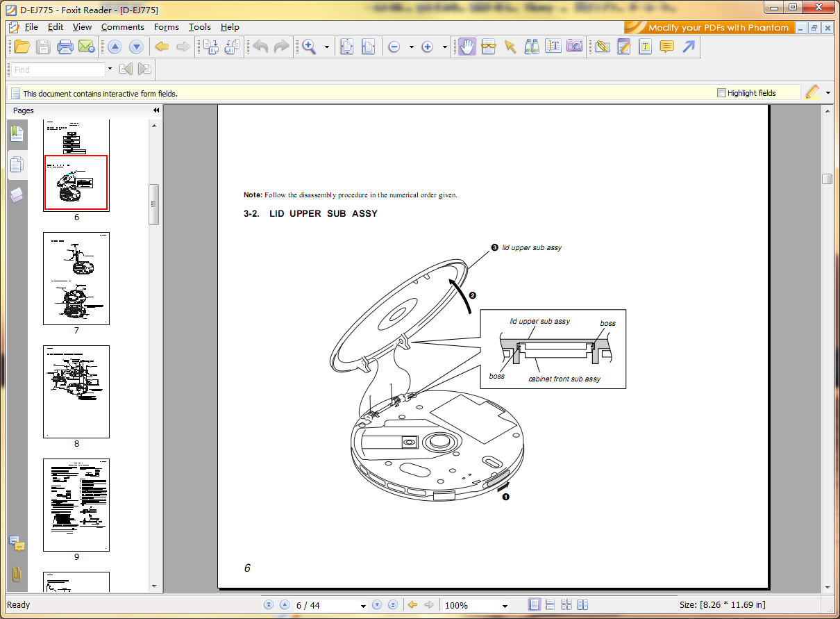The image size is (840, 619).
Task: Click the Find Next icon
Action: pyautogui.click(x=144, y=69)
